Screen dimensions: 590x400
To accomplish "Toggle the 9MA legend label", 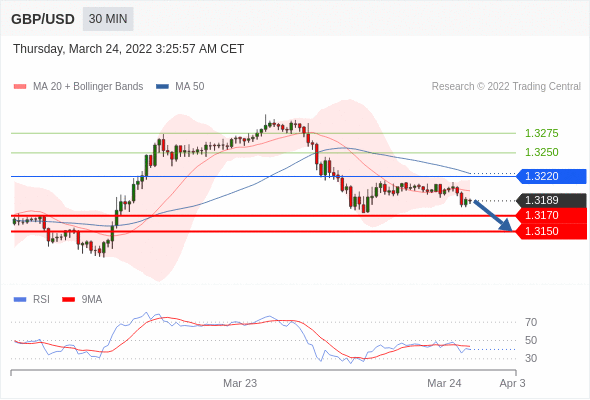I will (92, 300).
